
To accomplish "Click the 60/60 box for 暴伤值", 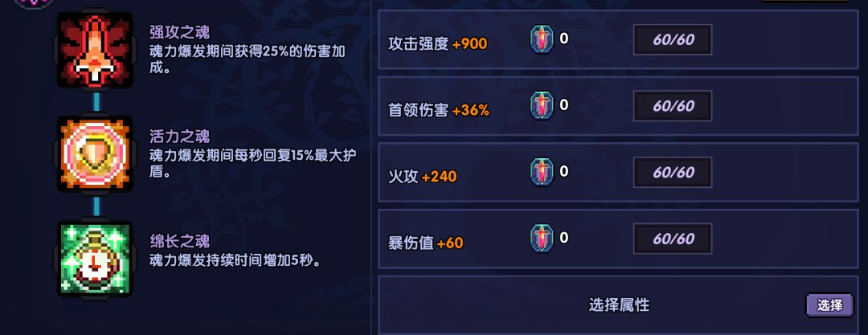I will tap(673, 239).
